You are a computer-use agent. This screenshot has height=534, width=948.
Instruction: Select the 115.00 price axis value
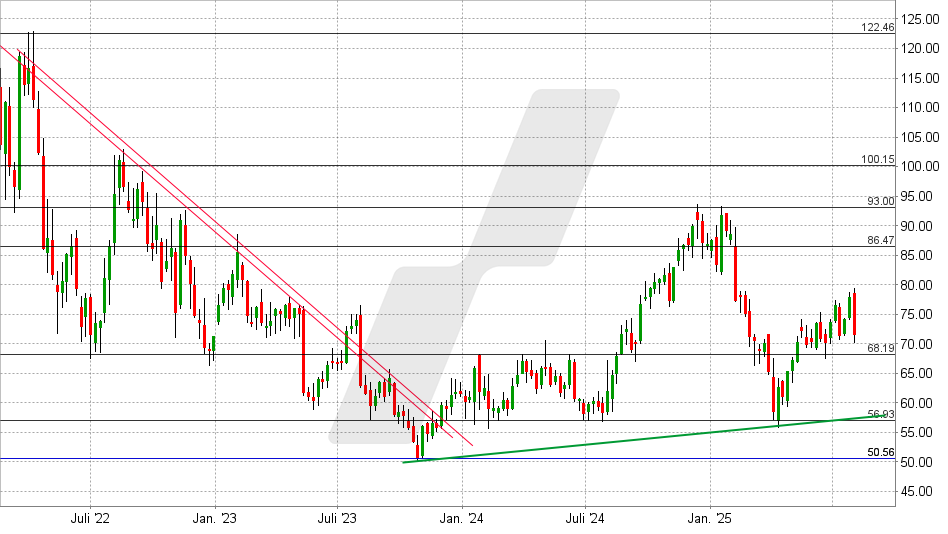pos(920,79)
